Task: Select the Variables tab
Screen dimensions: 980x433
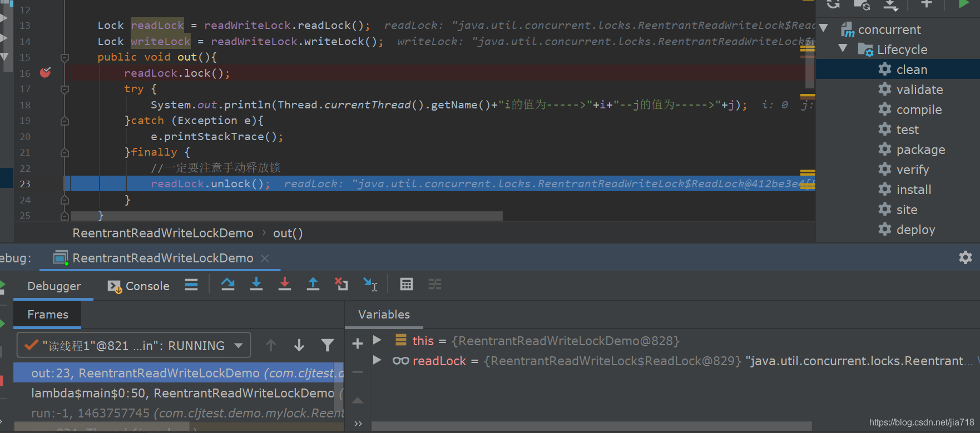Action: tap(384, 314)
